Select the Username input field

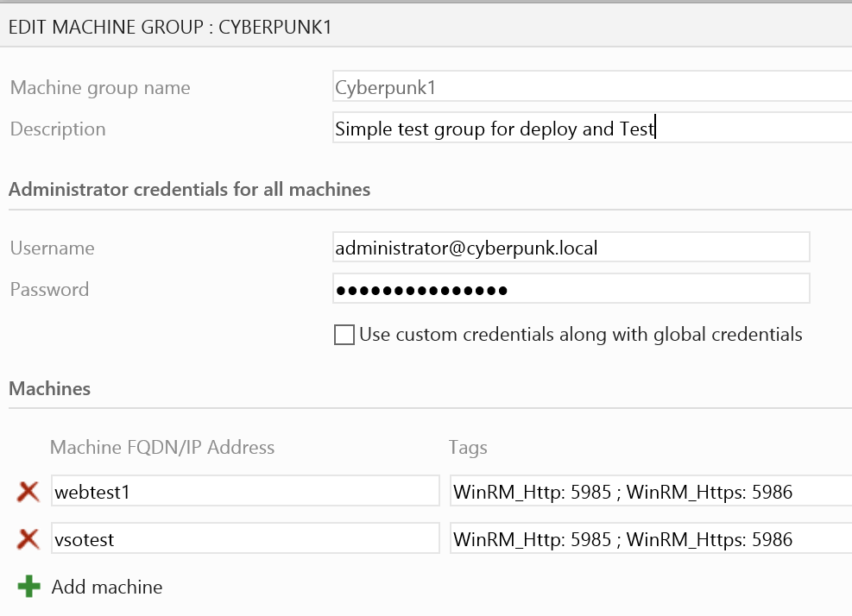click(571, 248)
